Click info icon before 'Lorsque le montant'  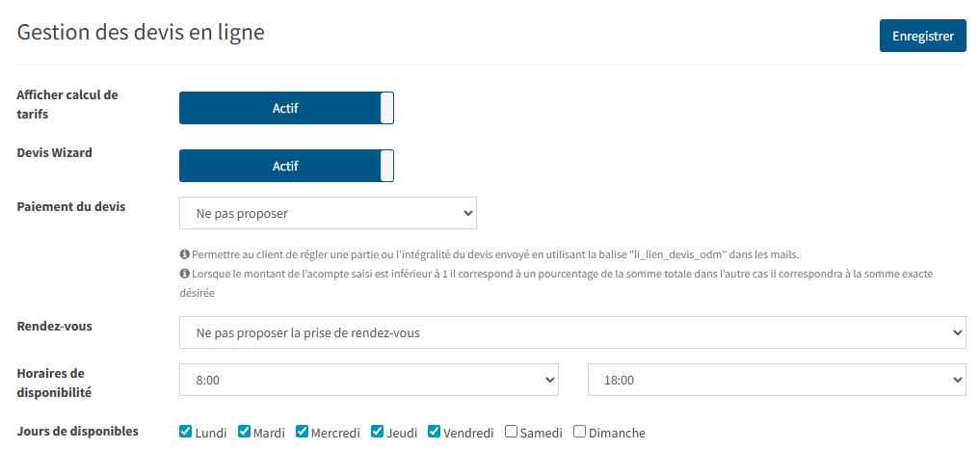[x=184, y=274]
